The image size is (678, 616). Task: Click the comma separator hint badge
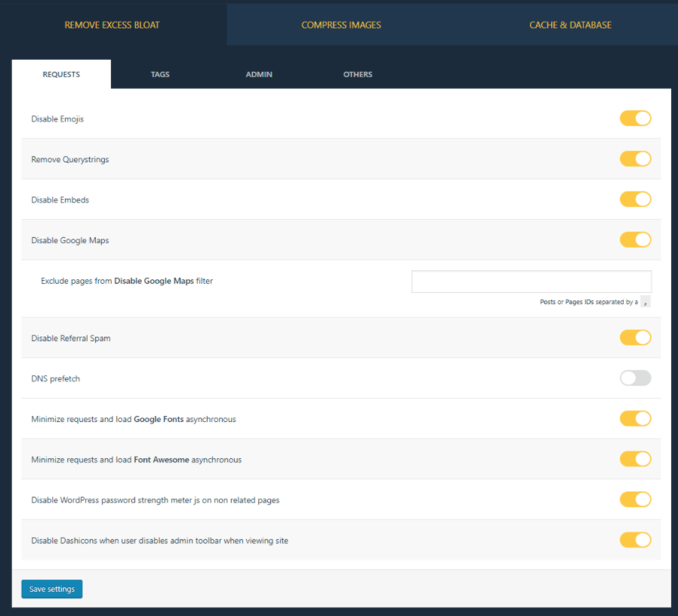[645, 302]
